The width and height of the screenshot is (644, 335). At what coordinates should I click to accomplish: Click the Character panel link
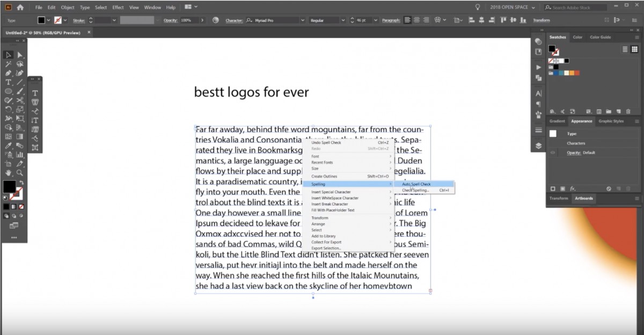(234, 20)
